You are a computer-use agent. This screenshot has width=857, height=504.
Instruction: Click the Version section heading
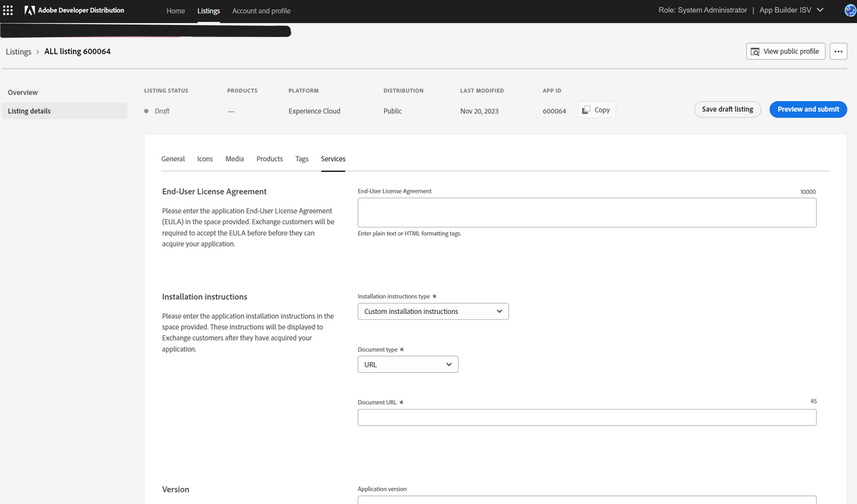175,489
